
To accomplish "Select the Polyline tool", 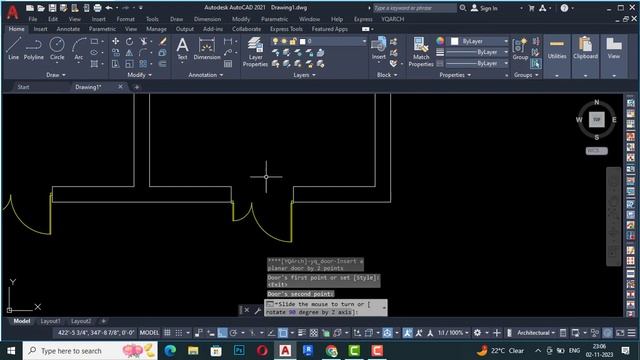I will point(33,49).
